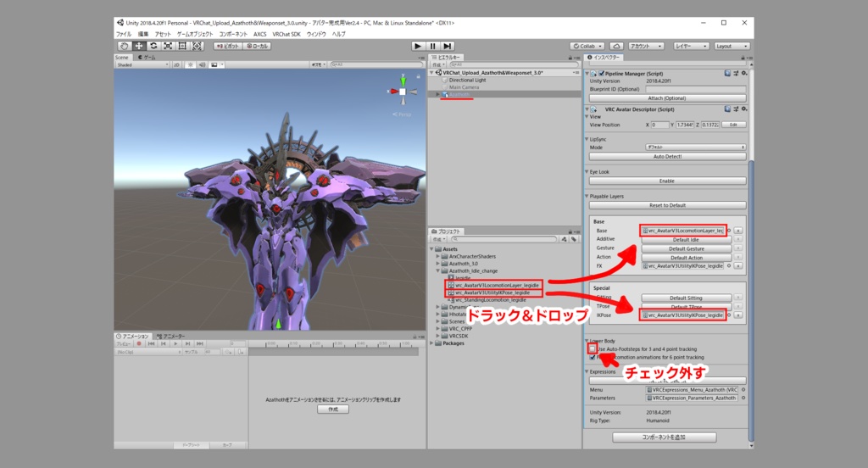
Task: Expand the Packages folder
Action: tap(432, 343)
